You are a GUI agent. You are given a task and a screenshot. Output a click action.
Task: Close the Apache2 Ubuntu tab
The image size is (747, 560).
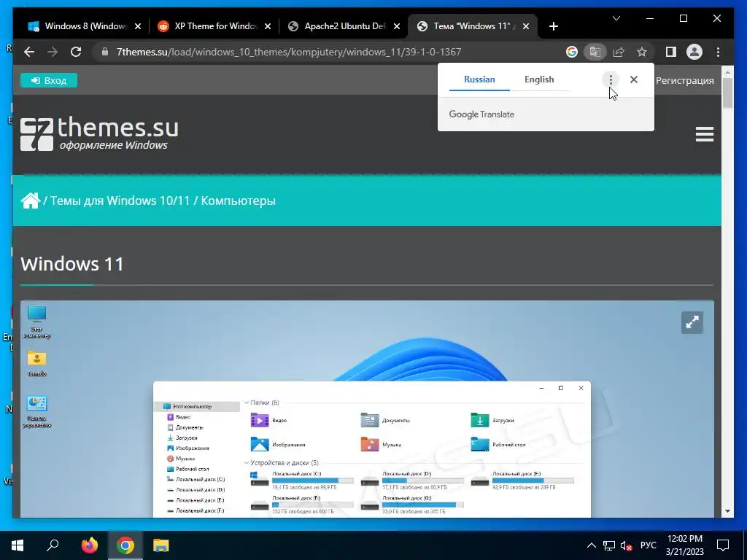pyautogui.click(x=396, y=27)
